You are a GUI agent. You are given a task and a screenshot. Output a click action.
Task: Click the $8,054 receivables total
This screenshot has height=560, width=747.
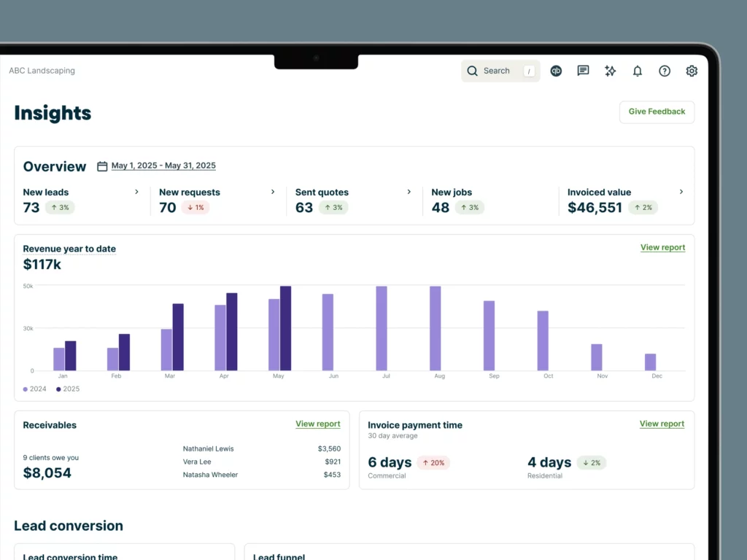(x=47, y=472)
